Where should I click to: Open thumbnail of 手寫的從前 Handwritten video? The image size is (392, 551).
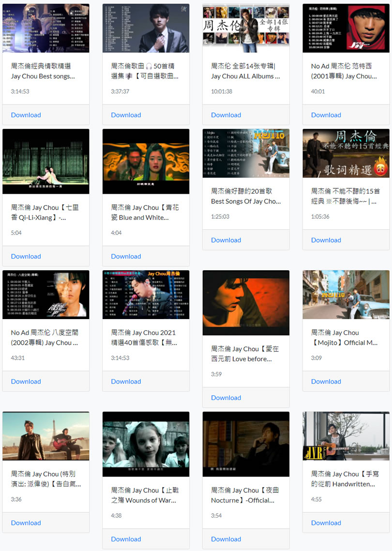[x=346, y=436]
